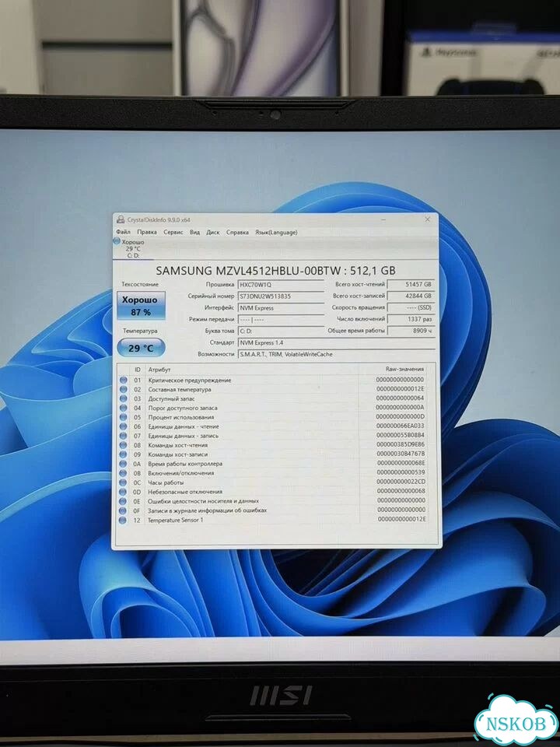Click the SAMSUNG MZVL4512HBLU-00BTW disk title
The height and width of the screenshot is (747, 560).
point(275,271)
